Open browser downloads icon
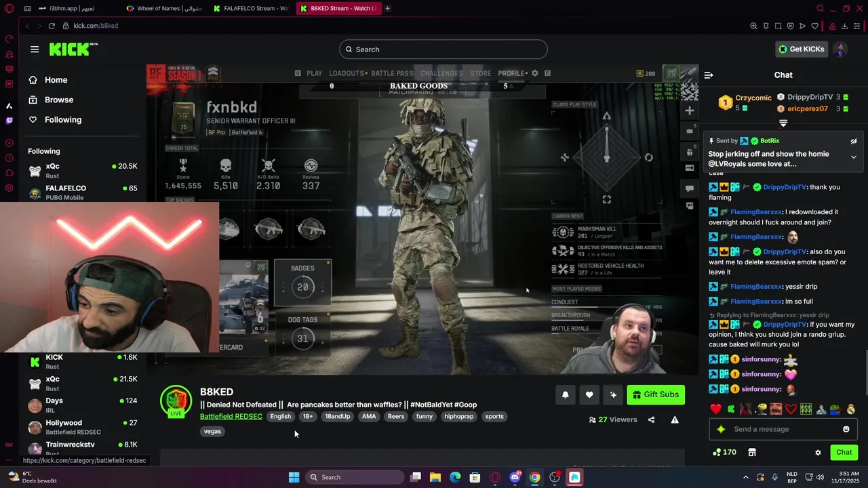This screenshot has width=868, height=488. 844,26
